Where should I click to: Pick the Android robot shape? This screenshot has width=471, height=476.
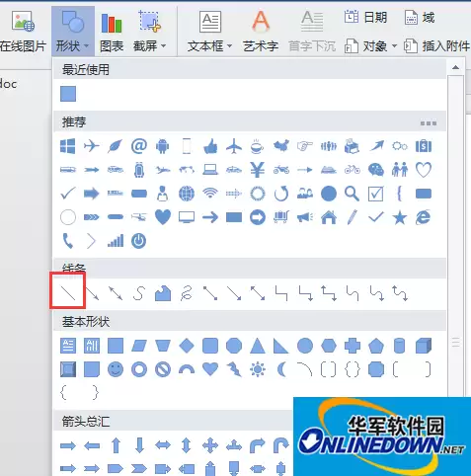pos(163,146)
